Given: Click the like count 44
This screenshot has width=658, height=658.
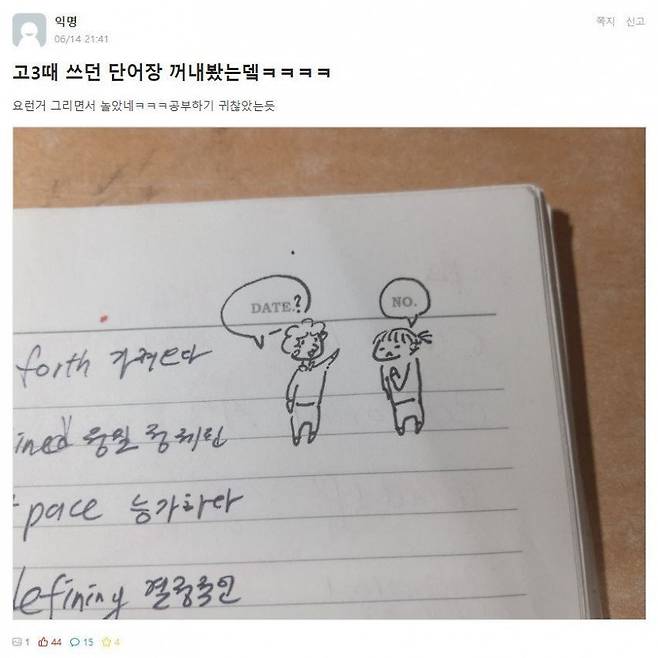Looking at the screenshot, I should click(x=57, y=642).
